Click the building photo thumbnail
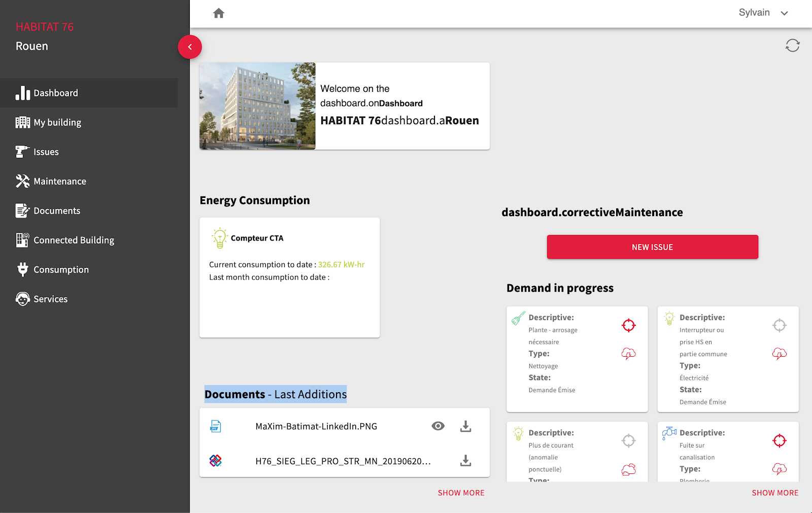Screen dimensions: 812x513 pyautogui.click(x=257, y=106)
